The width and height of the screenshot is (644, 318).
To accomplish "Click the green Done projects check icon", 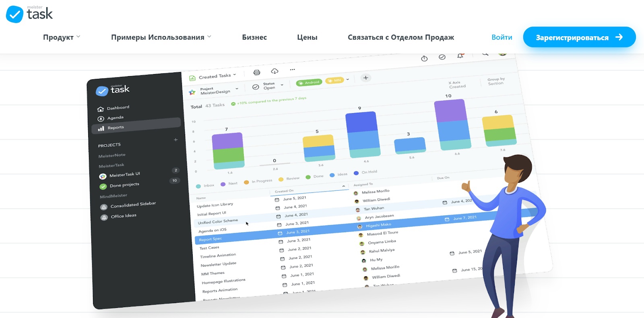I will click(x=103, y=186).
